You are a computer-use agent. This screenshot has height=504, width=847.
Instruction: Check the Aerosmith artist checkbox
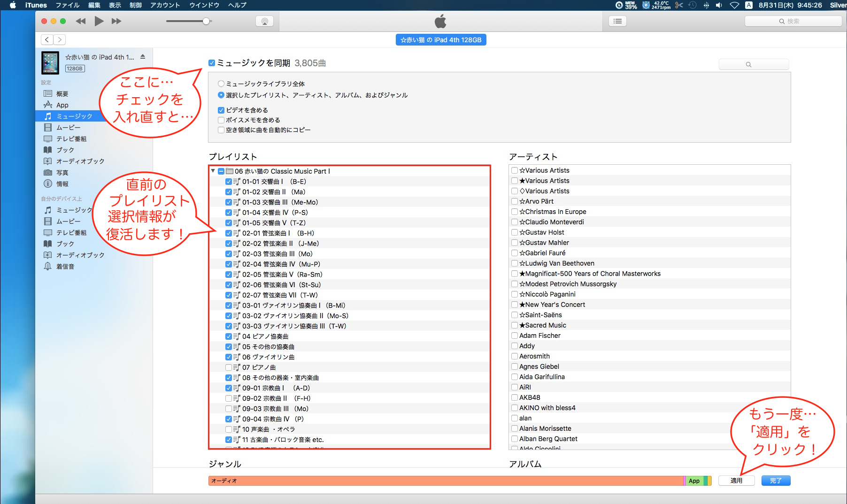point(515,356)
